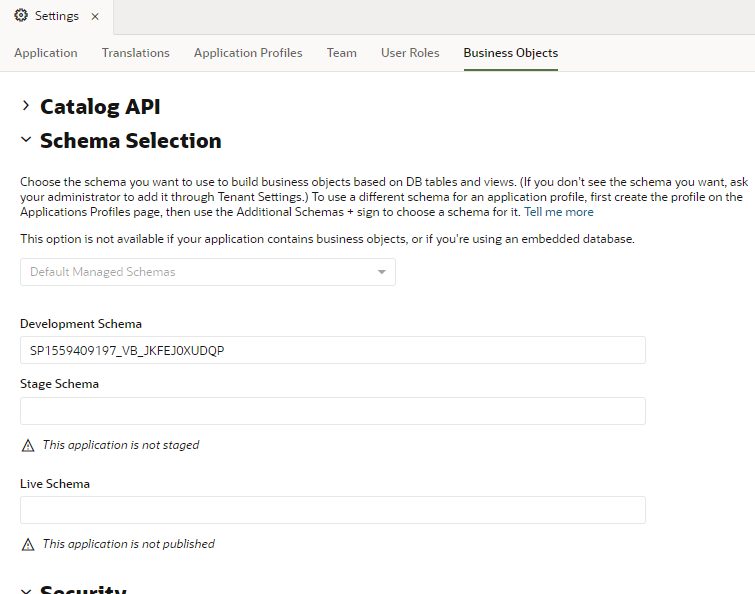Viewport: 755px width, 594px height.
Task: Open the Default Managed Schemas dropdown
Action: click(x=208, y=272)
